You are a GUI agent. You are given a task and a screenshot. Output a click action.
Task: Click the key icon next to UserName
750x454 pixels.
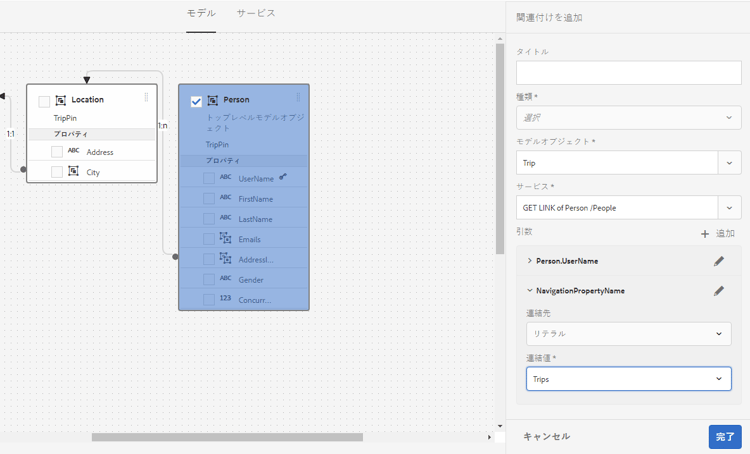[283, 177]
